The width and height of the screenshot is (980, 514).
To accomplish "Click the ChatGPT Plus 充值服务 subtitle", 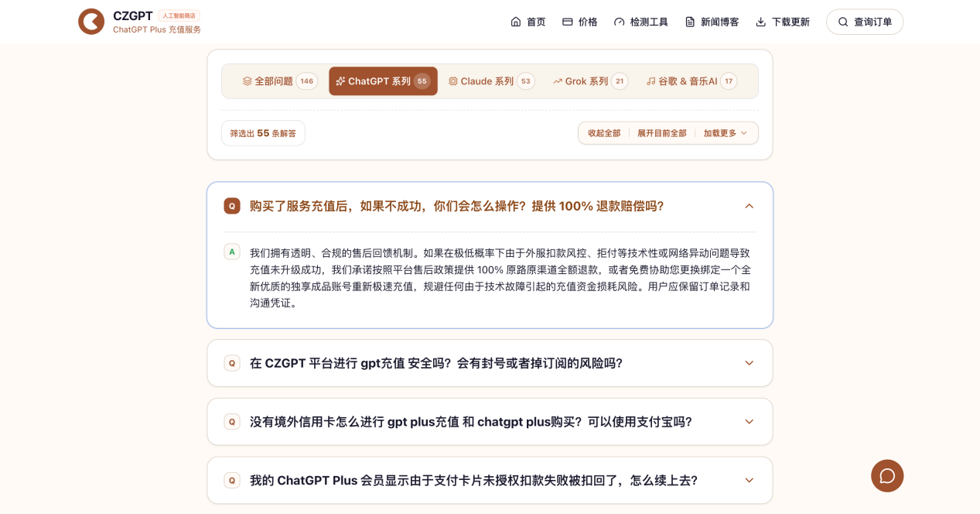I will (x=157, y=29).
